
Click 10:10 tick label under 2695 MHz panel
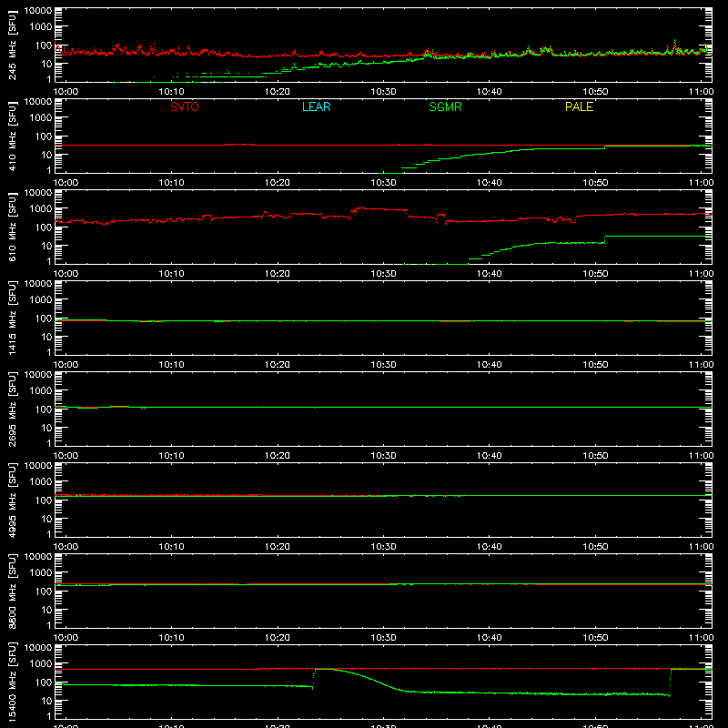(172, 456)
